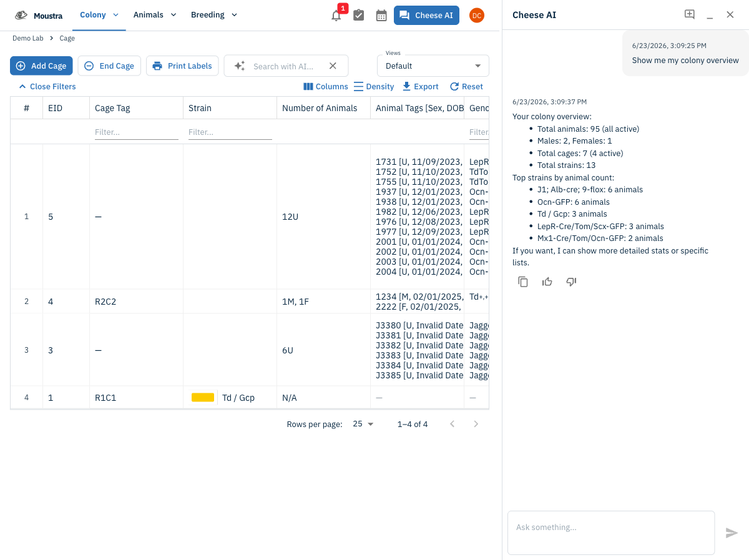749x560 pixels.
Task: Focus the Cage Tag filter field
Action: pos(137,132)
